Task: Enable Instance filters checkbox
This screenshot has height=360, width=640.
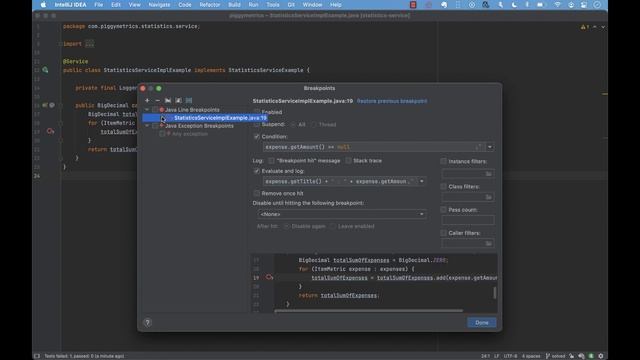Action: click(444, 162)
